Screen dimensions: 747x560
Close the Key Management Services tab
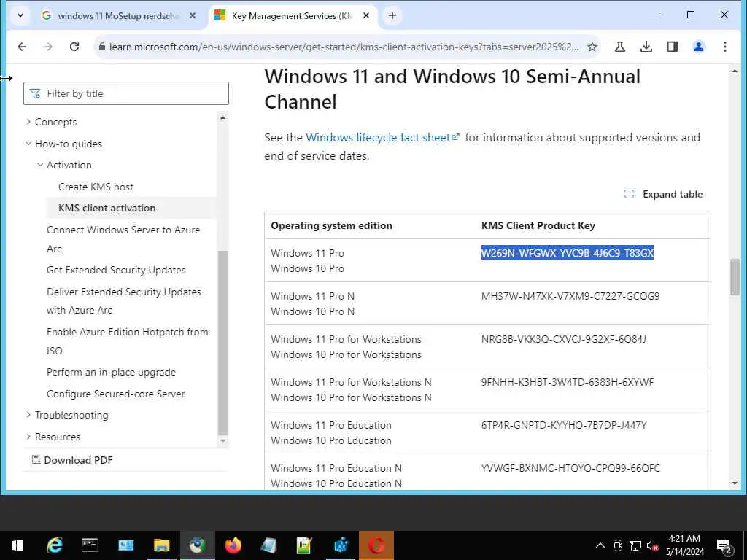pos(366,16)
